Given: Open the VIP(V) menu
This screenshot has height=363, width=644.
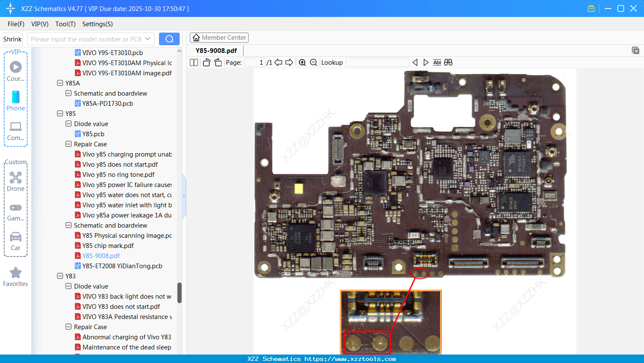Looking at the screenshot, I should coord(40,24).
